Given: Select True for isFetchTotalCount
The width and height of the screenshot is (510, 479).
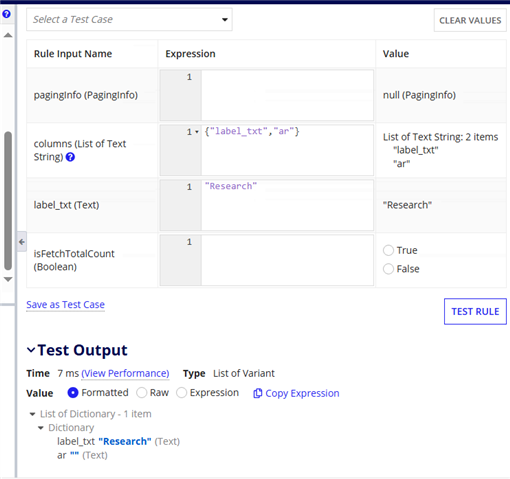Looking at the screenshot, I should click(x=388, y=250).
